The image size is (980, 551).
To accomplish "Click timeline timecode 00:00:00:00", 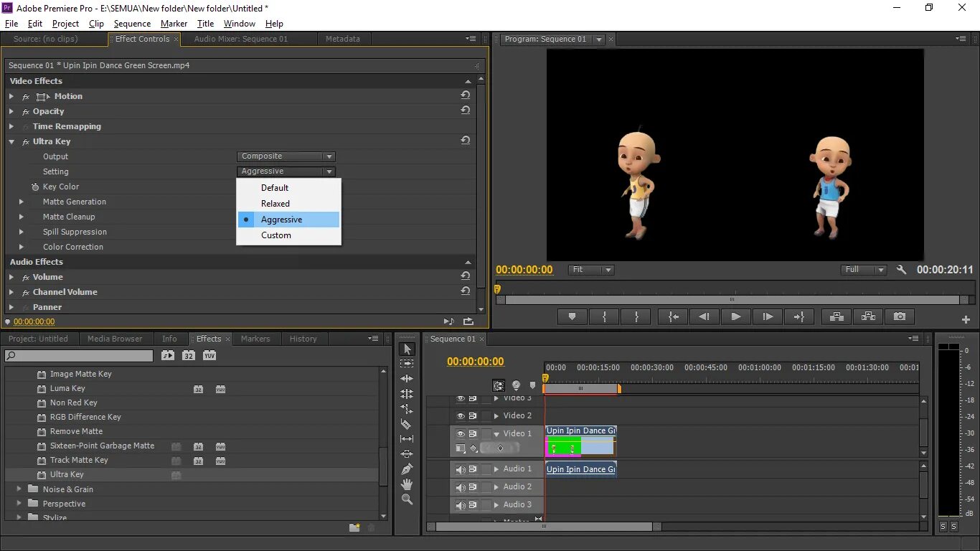I will pos(476,362).
